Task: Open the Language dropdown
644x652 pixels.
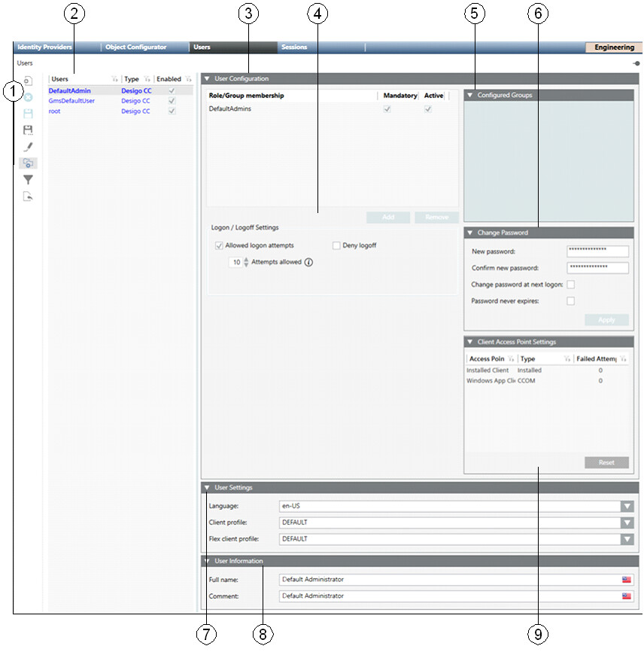Action: click(x=627, y=506)
